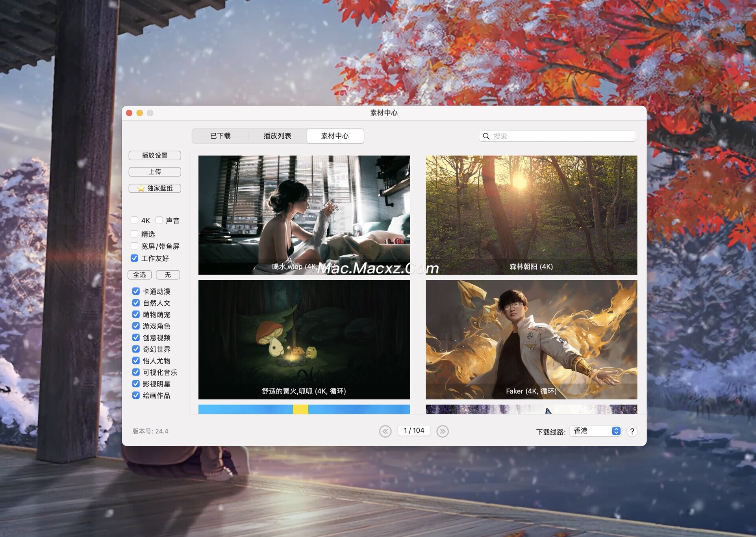Open the 森林朝阳 (4K) wallpaper thumbnail
This screenshot has width=756, height=537.
(x=531, y=215)
